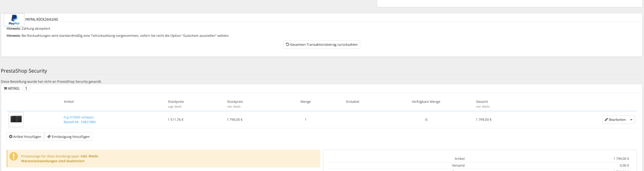Image resolution: width=644 pixels, height=171 pixels.
Task: Click the Versand amount 0,00 €
Action: click(x=624, y=166)
